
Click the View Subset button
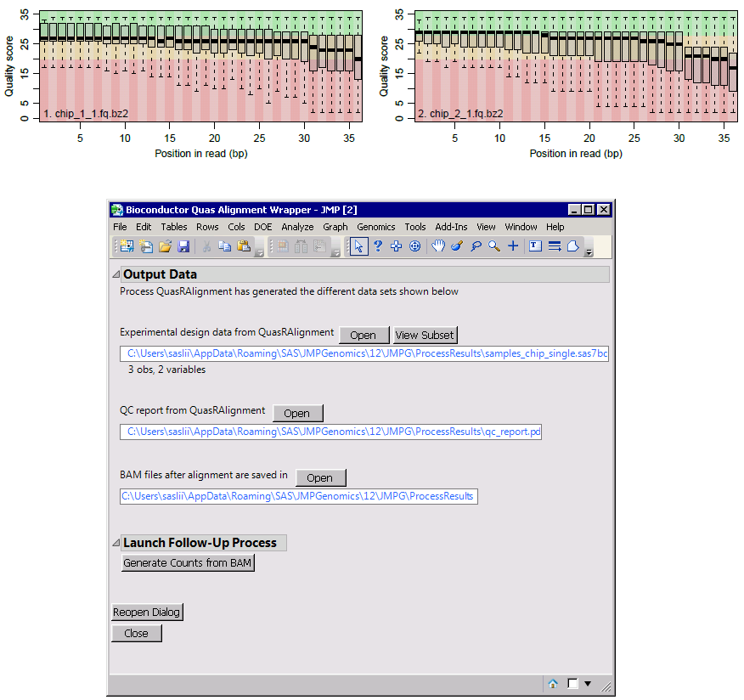[x=425, y=335]
